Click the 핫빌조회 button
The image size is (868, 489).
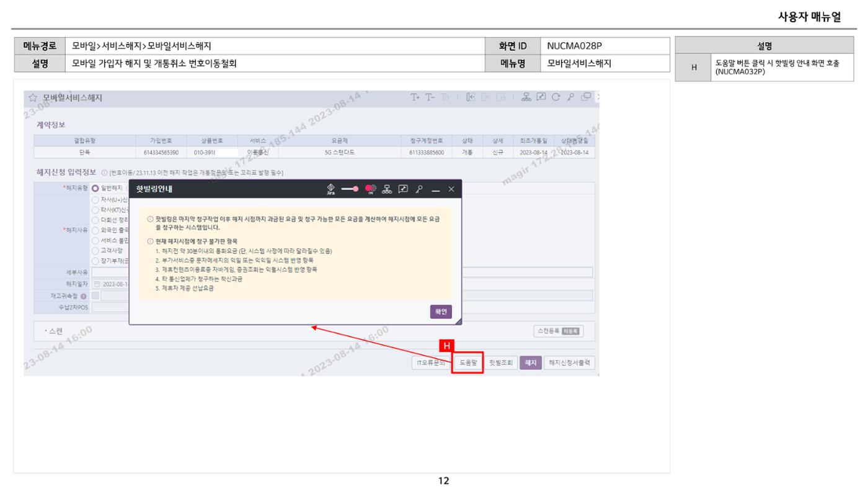[x=501, y=363]
